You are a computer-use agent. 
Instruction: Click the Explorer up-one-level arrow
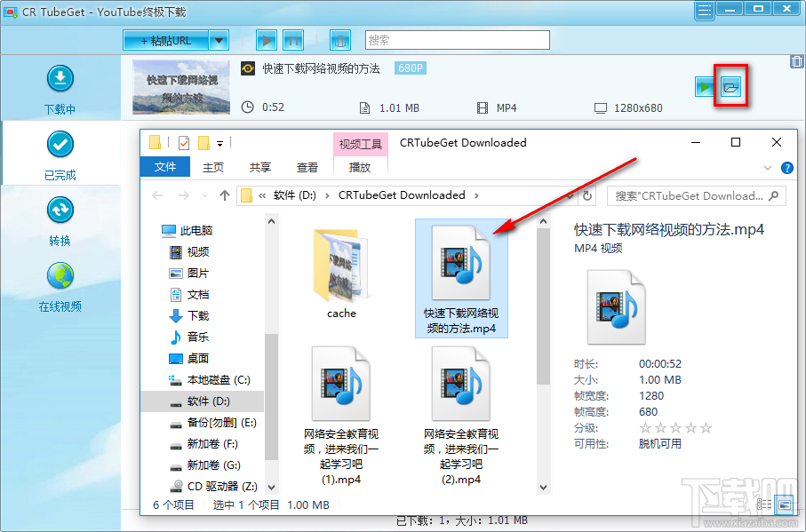224,195
